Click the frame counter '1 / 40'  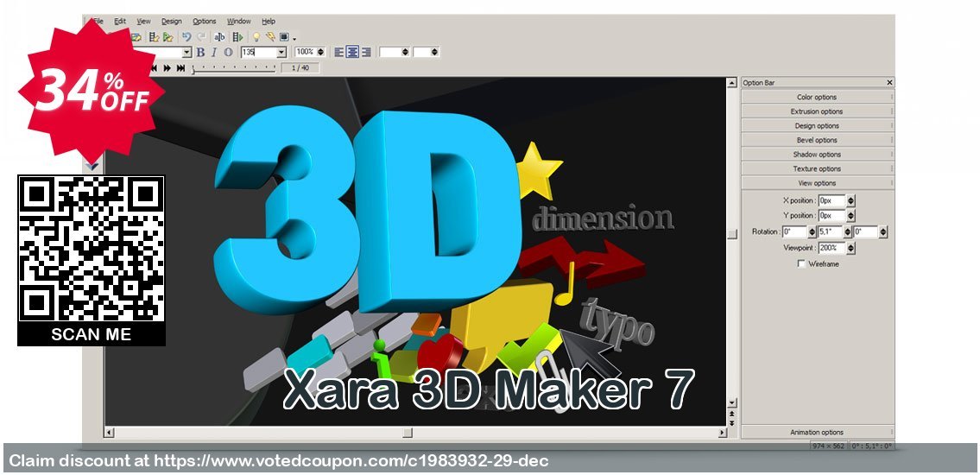[x=300, y=68]
